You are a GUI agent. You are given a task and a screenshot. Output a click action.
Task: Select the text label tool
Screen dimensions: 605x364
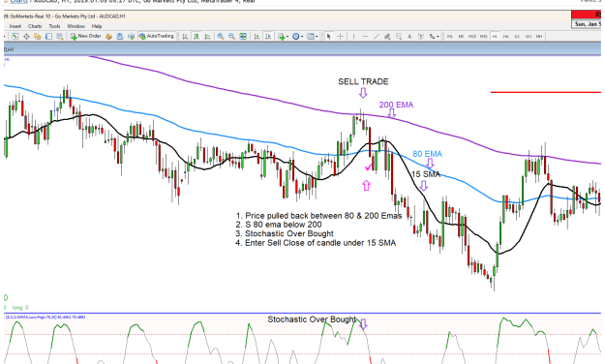421,36
